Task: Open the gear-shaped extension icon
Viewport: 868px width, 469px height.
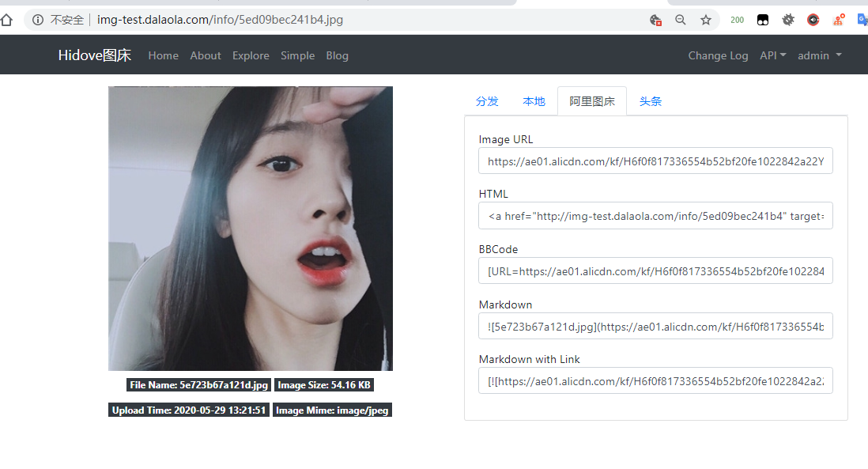Action: tap(788, 20)
